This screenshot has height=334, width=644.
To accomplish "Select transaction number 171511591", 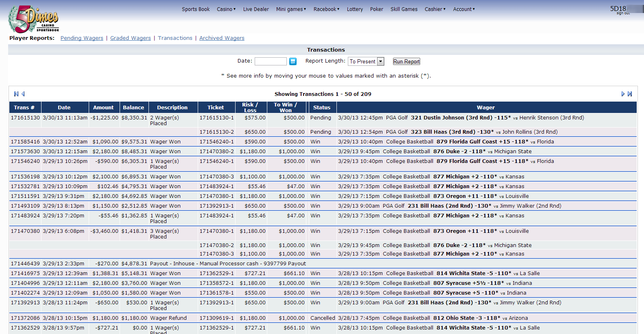I will click(x=25, y=196).
